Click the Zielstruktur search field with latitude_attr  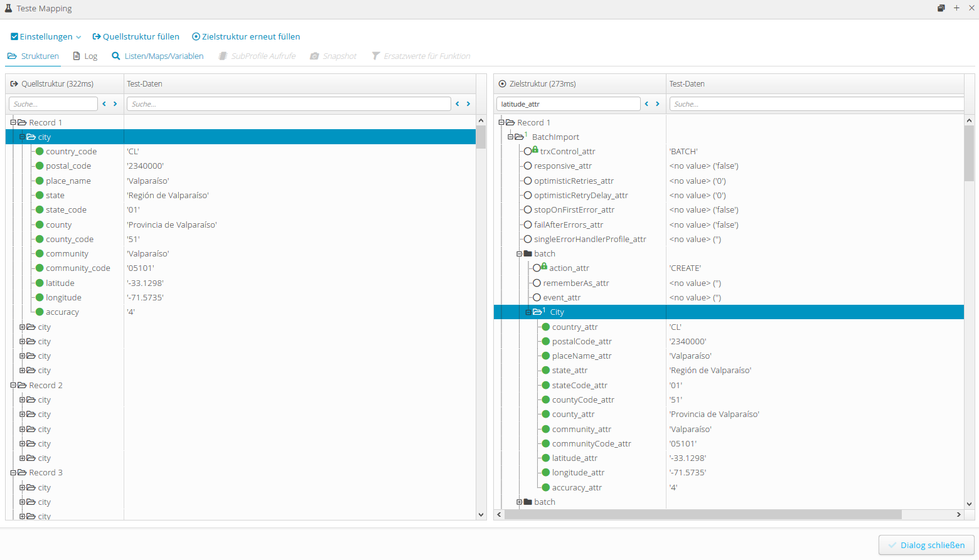coord(568,104)
